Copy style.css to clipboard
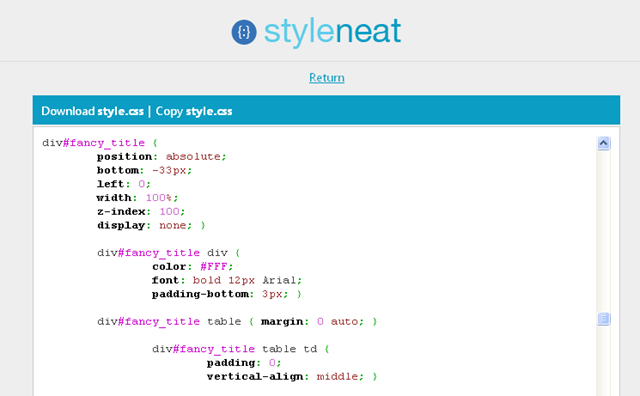The height and width of the screenshot is (396, 640). click(x=194, y=111)
